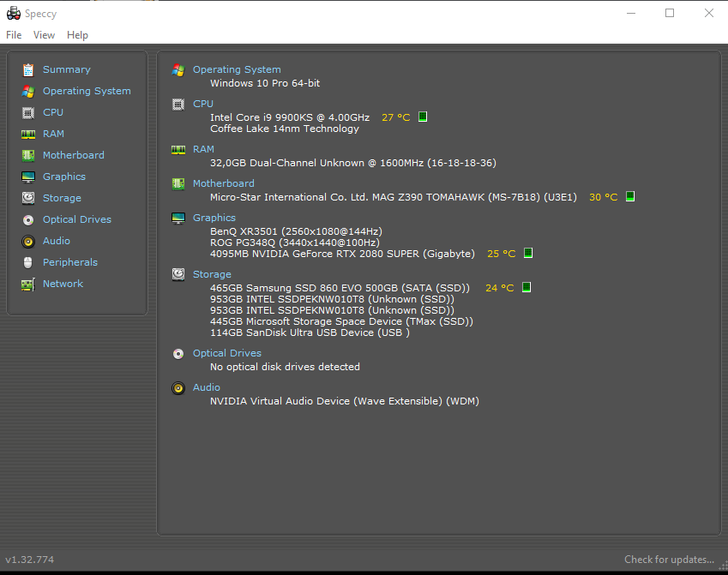This screenshot has height=575, width=728.
Task: Click the NVIDIA Virtual Audio Device line
Action: point(345,401)
